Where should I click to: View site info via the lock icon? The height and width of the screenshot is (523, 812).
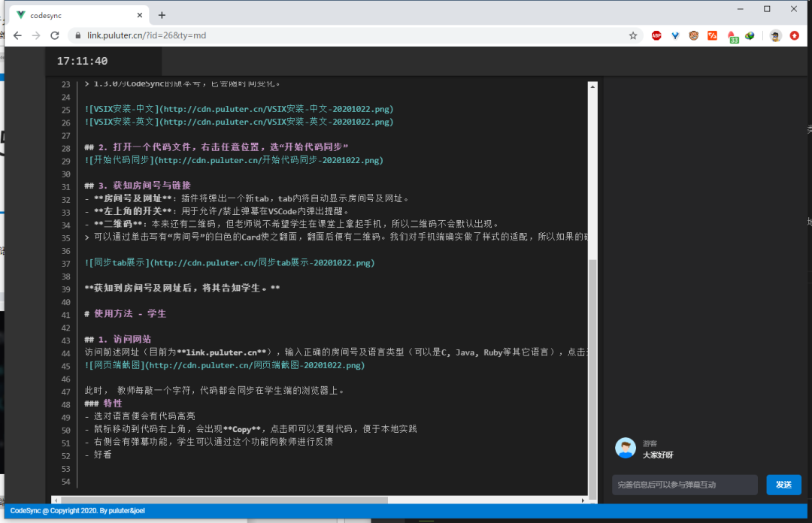pos(78,36)
